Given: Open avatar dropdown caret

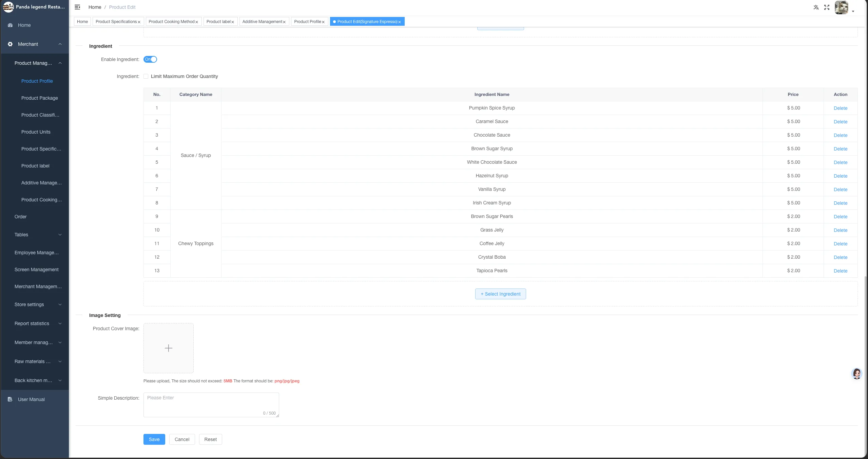Looking at the screenshot, I should pos(853,12).
